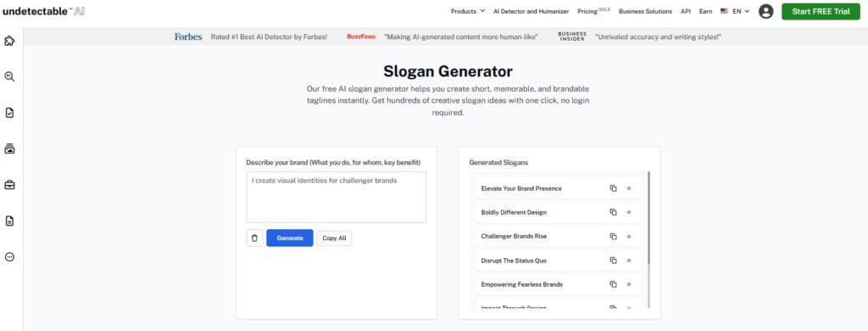Click the Forbes logo in the banner
Image resolution: width=868 pixels, height=331 pixels.
tap(188, 36)
